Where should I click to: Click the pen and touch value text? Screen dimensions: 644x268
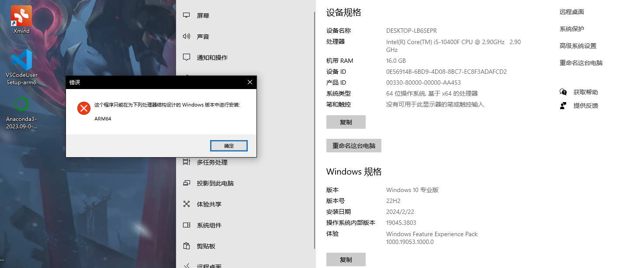point(435,104)
